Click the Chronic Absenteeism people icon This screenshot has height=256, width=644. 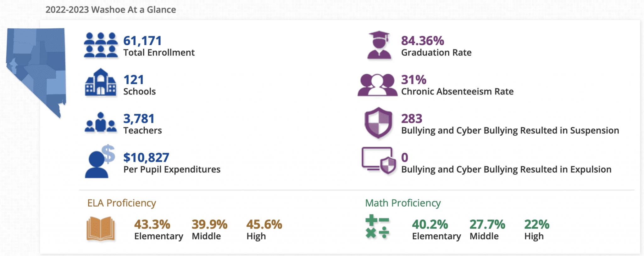coord(377,85)
